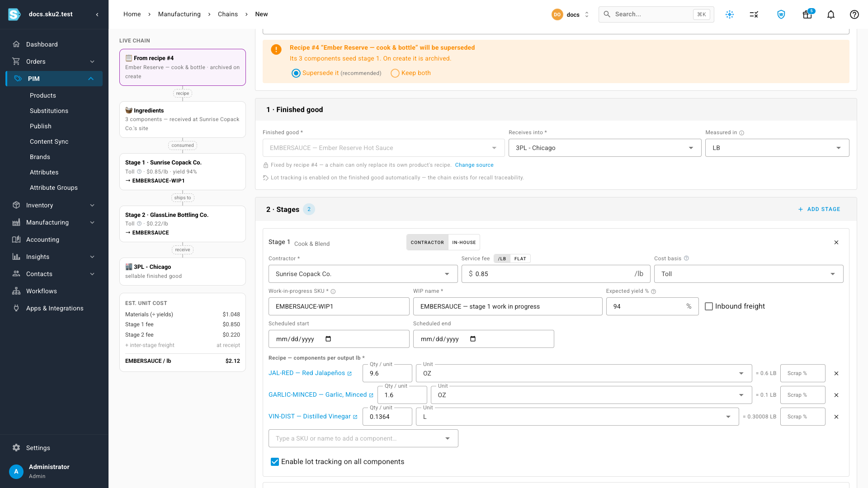Image resolution: width=868 pixels, height=488 pixels.
Task: Remove the GARLIC-MINCED component row
Action: coord(836,395)
